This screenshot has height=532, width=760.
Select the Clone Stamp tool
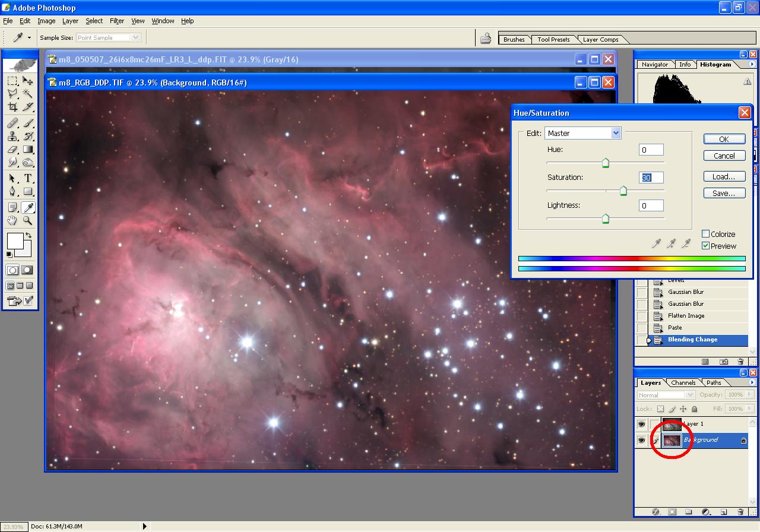click(12, 136)
